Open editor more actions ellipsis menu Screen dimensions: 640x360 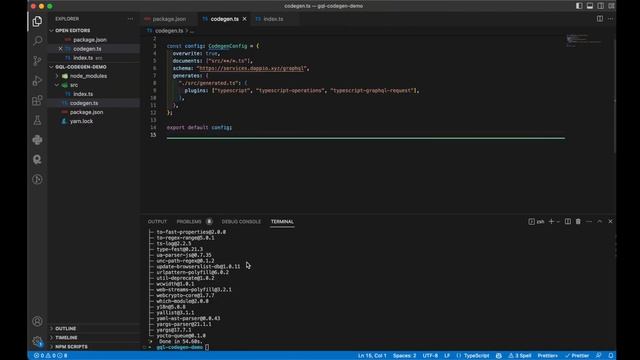(610, 19)
